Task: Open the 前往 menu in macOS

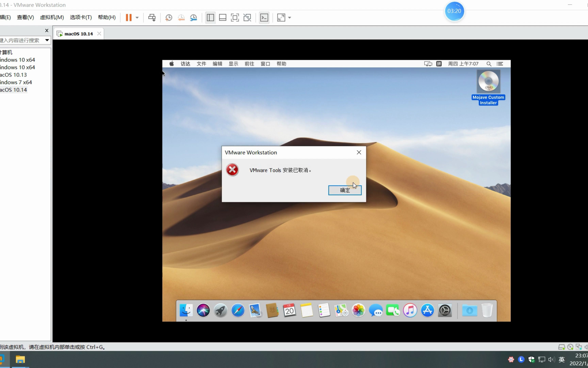Action: (250, 64)
